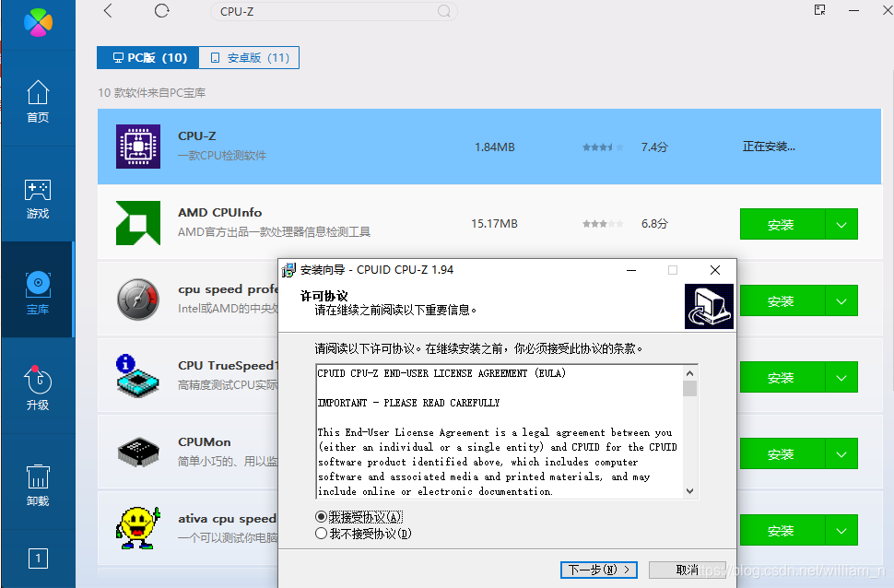
Task: Click the license text scrollbar down arrow
Action: click(689, 490)
